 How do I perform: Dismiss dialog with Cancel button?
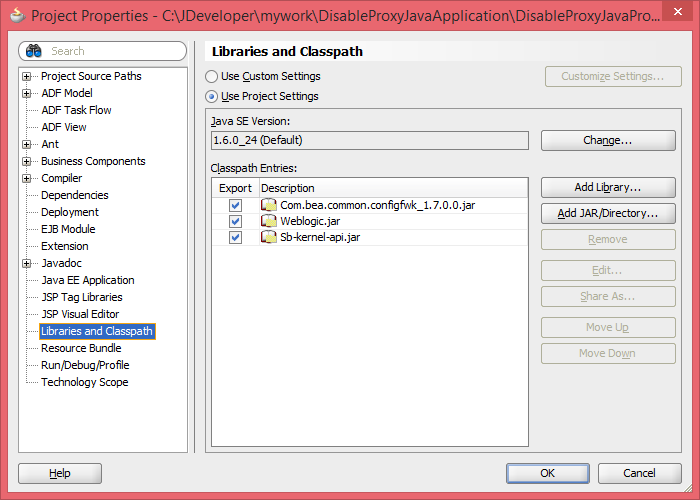pos(640,473)
